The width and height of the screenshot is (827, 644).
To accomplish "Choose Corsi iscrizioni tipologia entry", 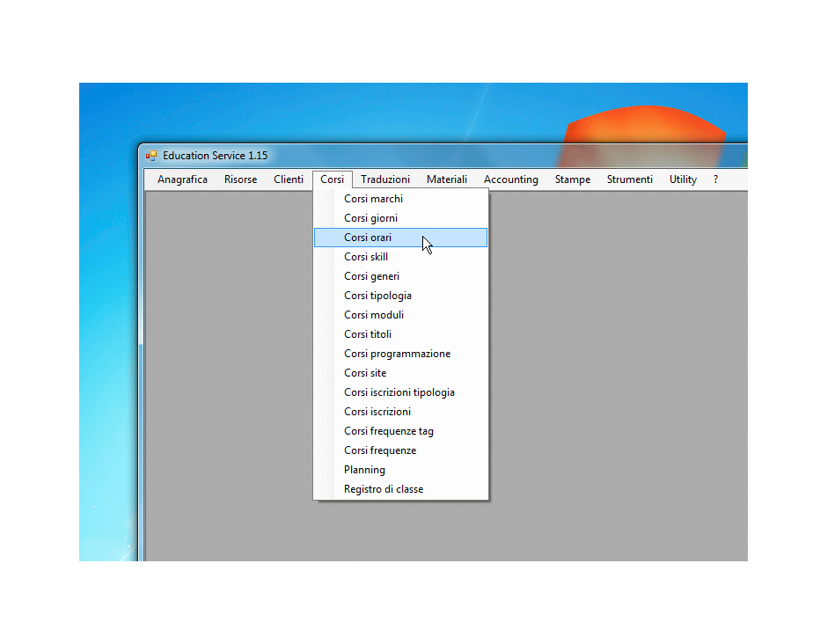I will pos(401,392).
